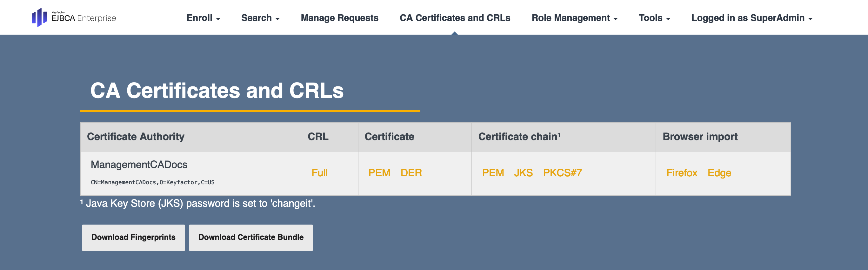Click Download Fingerprints button
The height and width of the screenshot is (270, 868).
133,237
